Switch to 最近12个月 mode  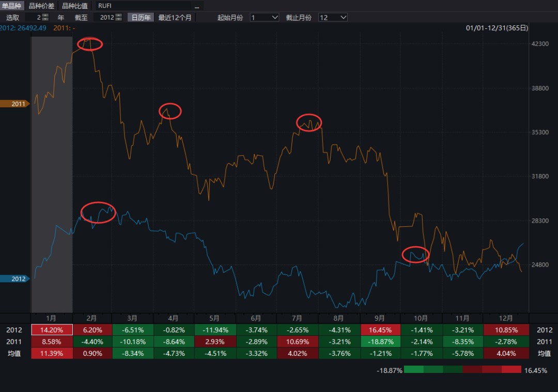coord(175,18)
